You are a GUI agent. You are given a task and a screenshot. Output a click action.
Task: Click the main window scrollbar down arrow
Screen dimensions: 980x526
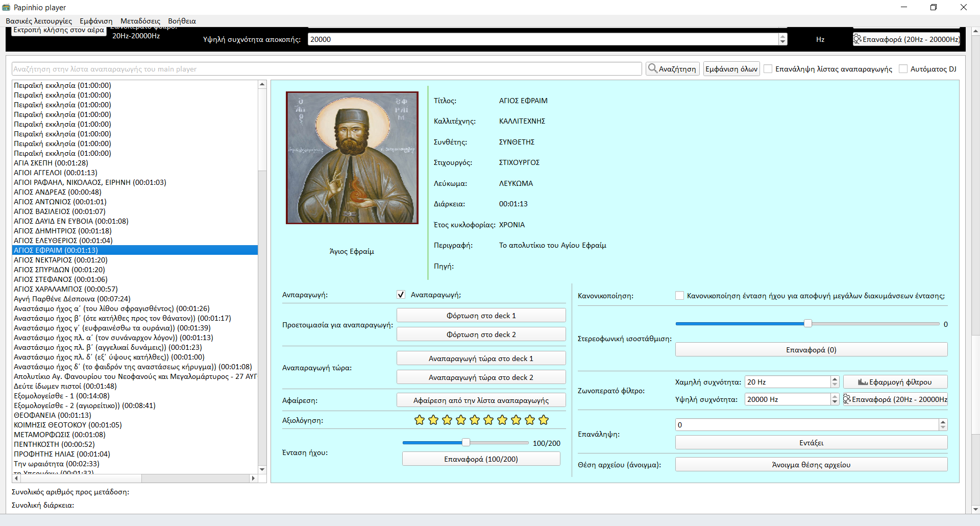coord(975,509)
